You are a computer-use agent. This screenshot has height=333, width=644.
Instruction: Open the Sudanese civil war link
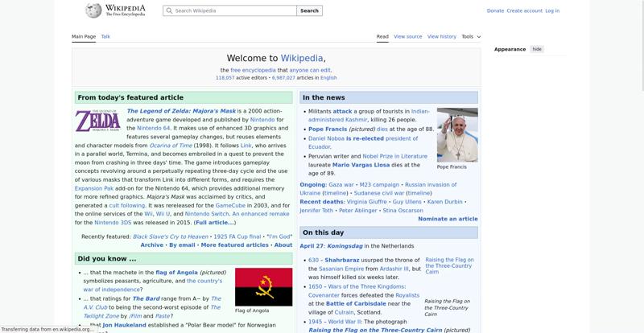coord(379,193)
